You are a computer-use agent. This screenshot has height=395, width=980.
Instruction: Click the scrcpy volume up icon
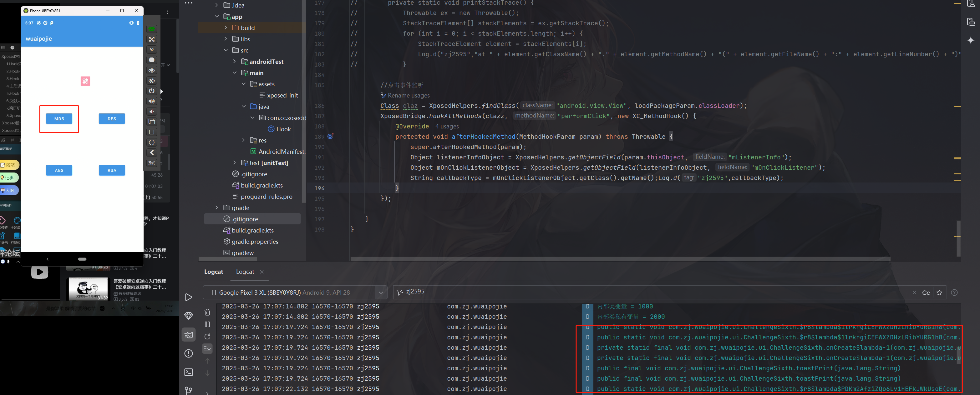pyautogui.click(x=151, y=101)
